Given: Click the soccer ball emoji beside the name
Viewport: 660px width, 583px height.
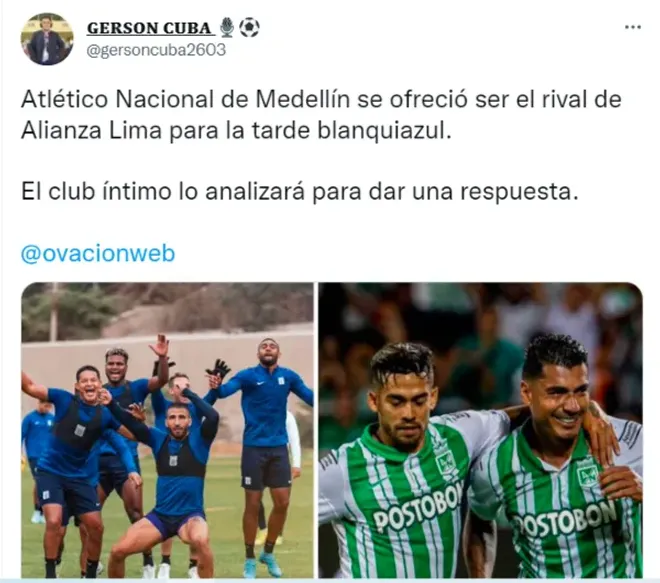Looking at the screenshot, I should click(x=249, y=27).
